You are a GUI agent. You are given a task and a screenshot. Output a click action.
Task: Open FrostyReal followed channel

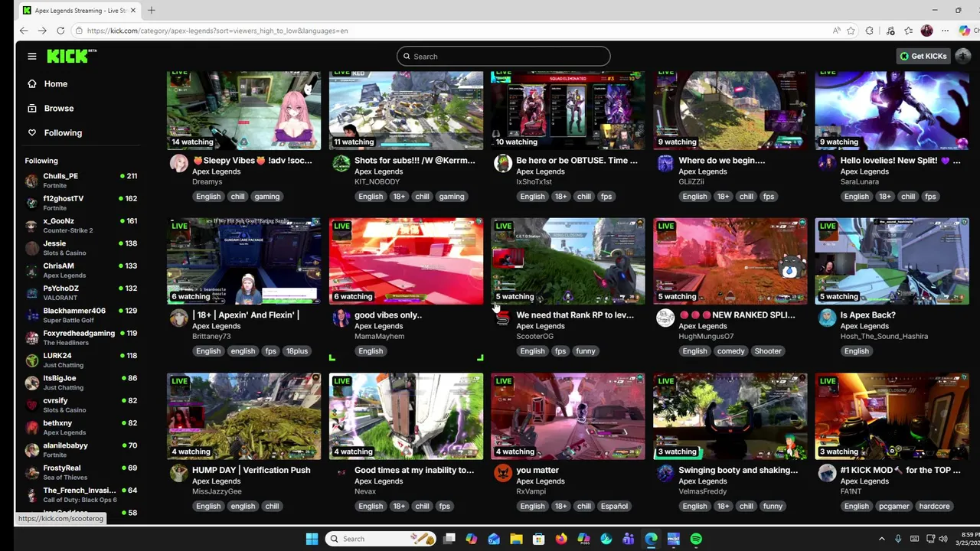(x=80, y=471)
